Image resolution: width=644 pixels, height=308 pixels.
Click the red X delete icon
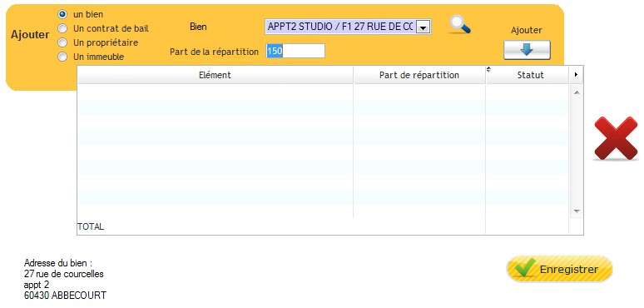[x=615, y=138]
